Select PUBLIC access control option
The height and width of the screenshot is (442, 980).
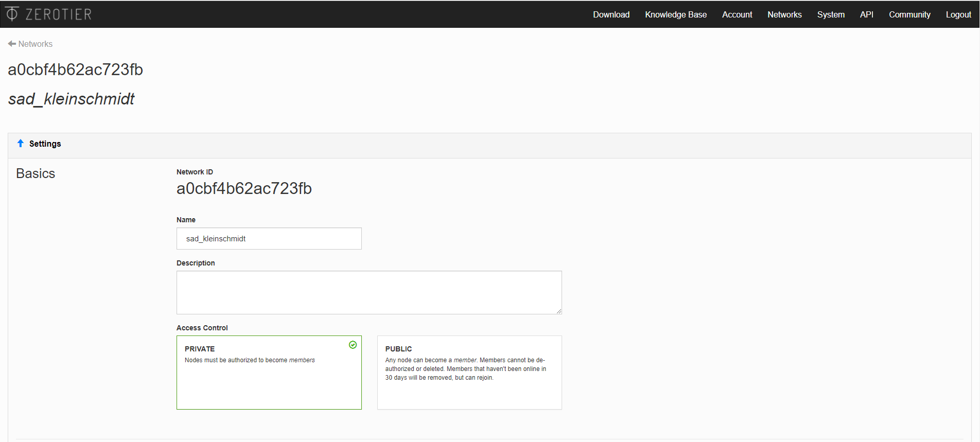[x=469, y=373]
